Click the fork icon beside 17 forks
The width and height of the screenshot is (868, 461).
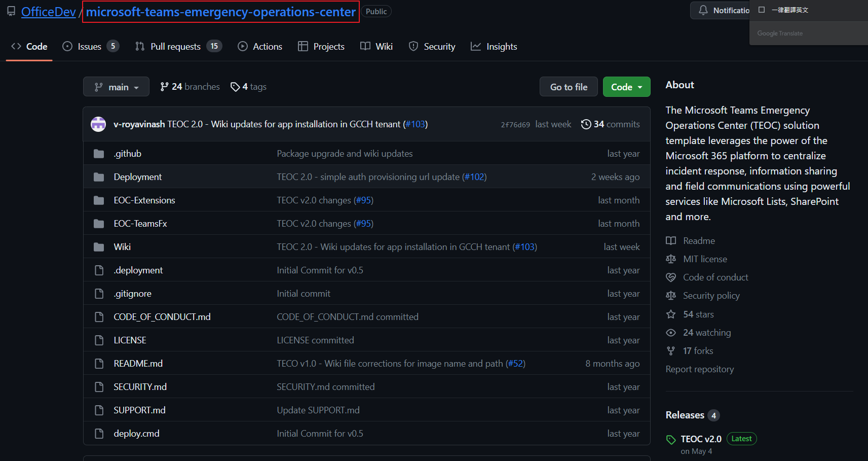(671, 351)
